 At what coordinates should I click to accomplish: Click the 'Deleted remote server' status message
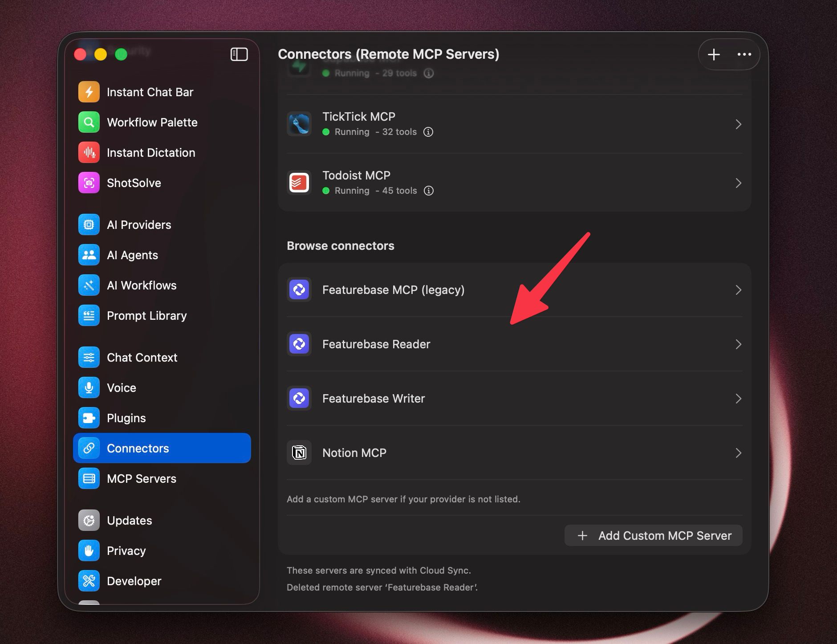pos(382,587)
